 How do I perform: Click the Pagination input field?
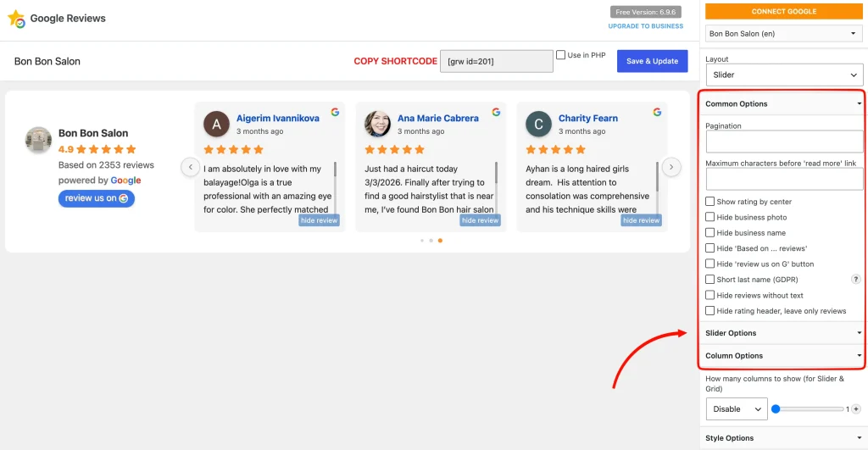[x=784, y=142]
